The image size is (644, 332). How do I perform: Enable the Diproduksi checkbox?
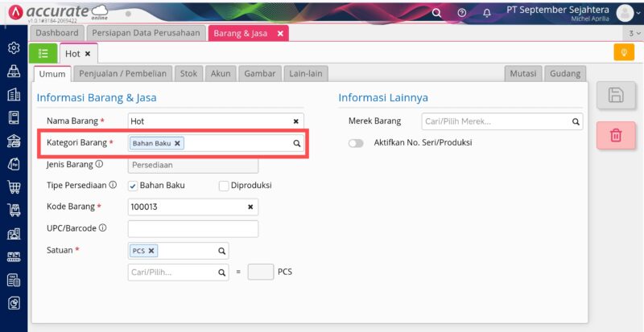[224, 186]
